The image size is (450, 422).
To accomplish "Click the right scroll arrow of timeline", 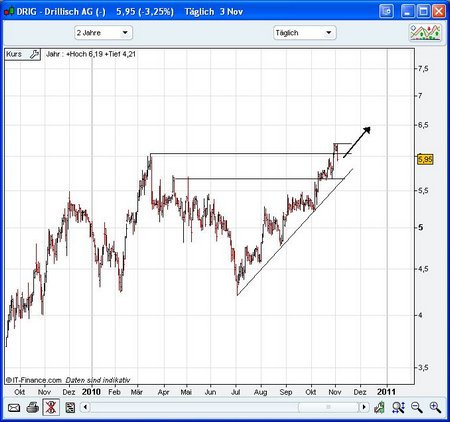I will tap(364, 407).
